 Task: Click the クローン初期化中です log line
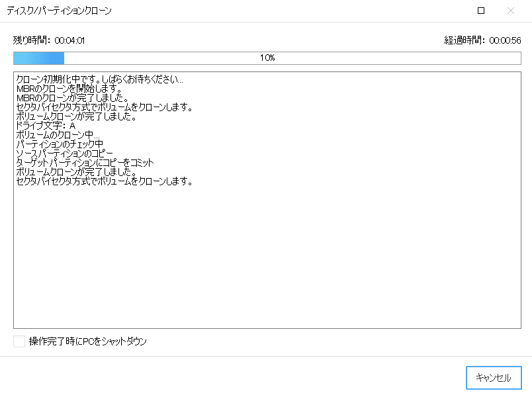tap(99, 79)
